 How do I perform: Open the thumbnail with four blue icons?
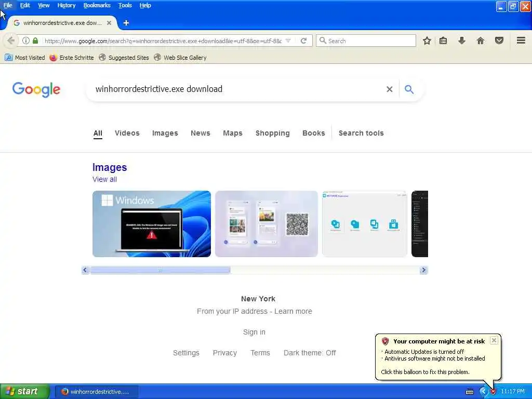click(x=364, y=223)
